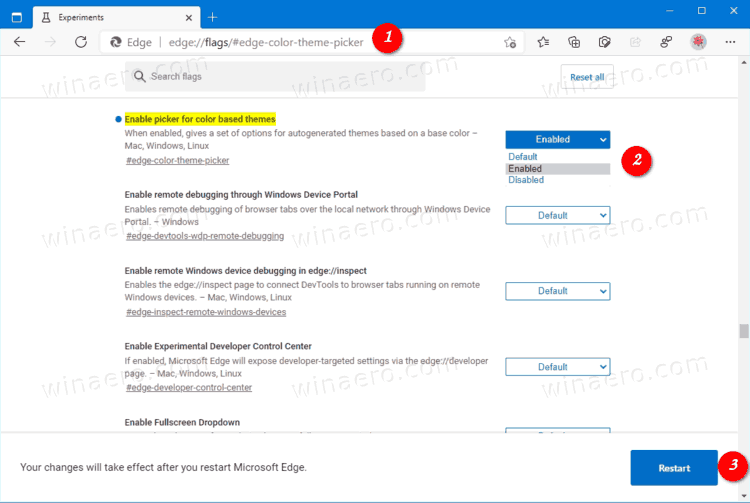
Task: Choose Enabled in the open dropdown list
Action: pyautogui.click(x=558, y=169)
